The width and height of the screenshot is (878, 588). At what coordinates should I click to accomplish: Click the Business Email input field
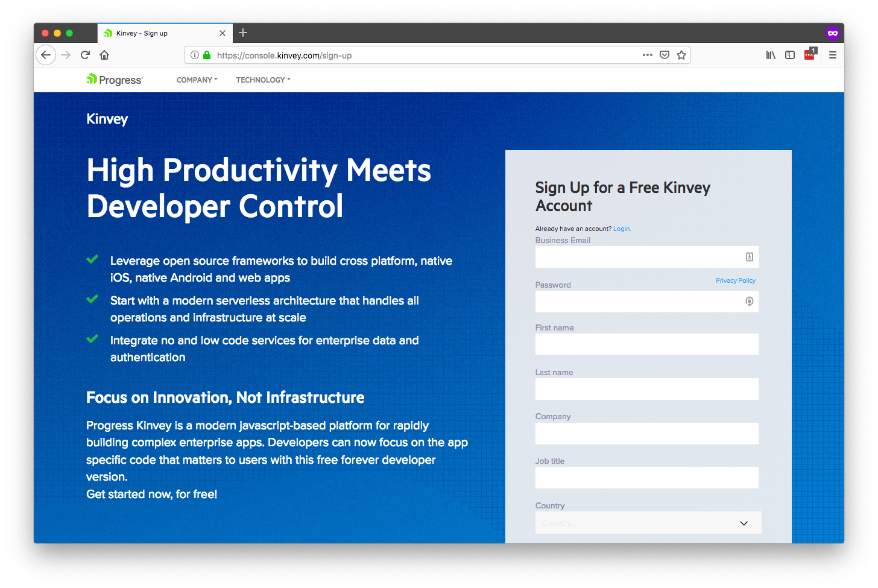[x=639, y=257]
